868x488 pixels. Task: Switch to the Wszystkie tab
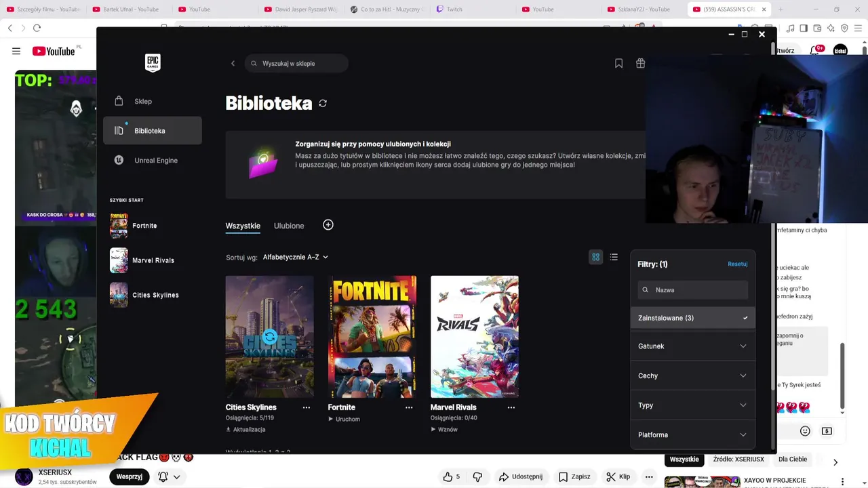pyautogui.click(x=243, y=226)
